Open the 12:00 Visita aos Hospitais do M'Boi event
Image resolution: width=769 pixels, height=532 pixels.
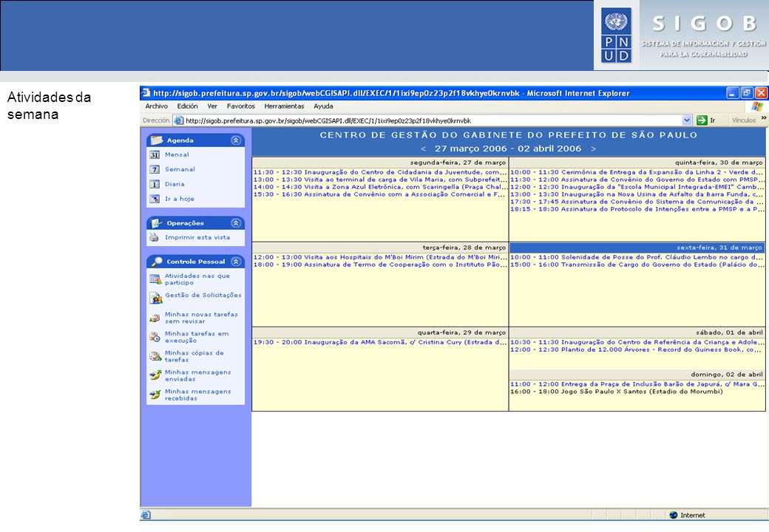[379, 257]
